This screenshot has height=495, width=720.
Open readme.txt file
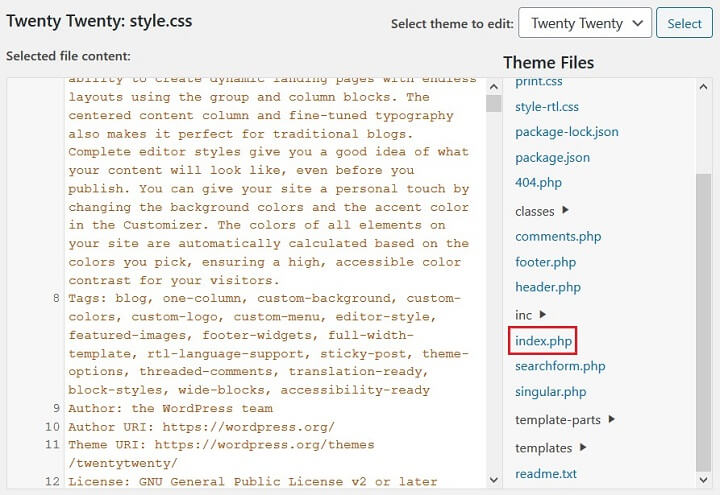[x=546, y=473]
